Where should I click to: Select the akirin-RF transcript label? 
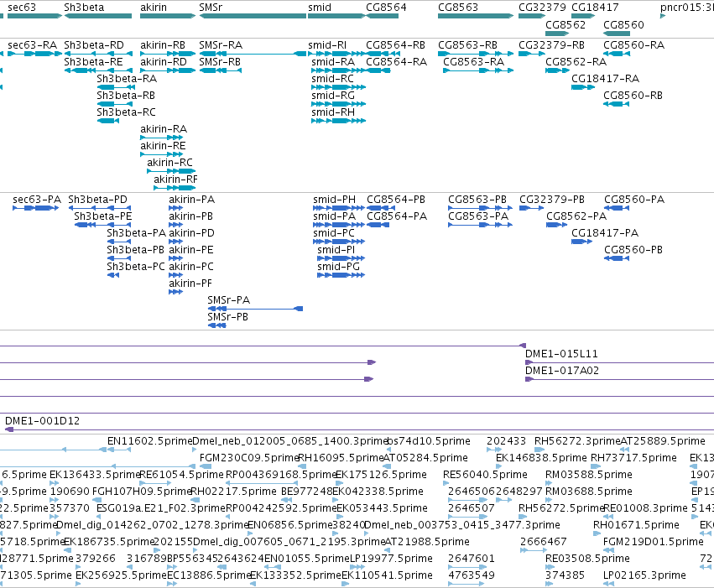click(175, 180)
